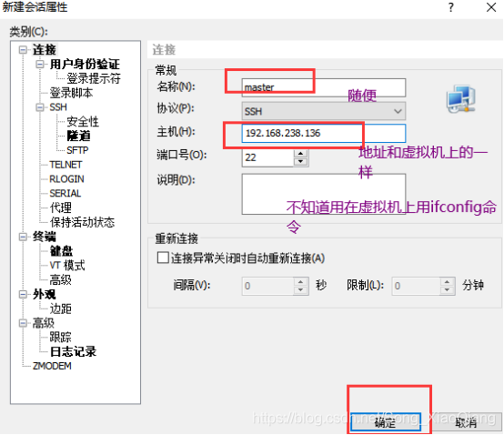
Task: Select 用户身份验证 in the category tree
Action: (x=85, y=65)
